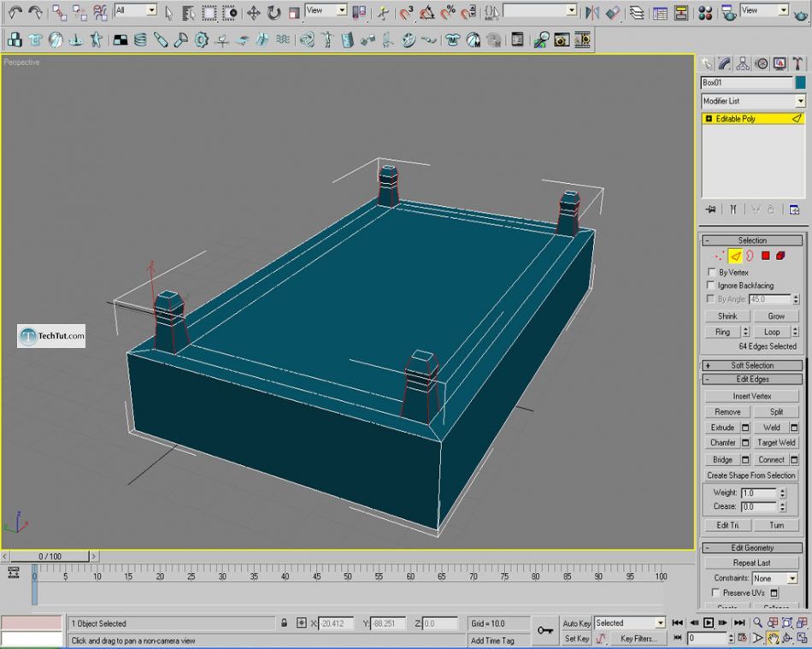This screenshot has height=649, width=812.
Task: Enable the Preserve UVs checkbox
Action: pyautogui.click(x=715, y=592)
